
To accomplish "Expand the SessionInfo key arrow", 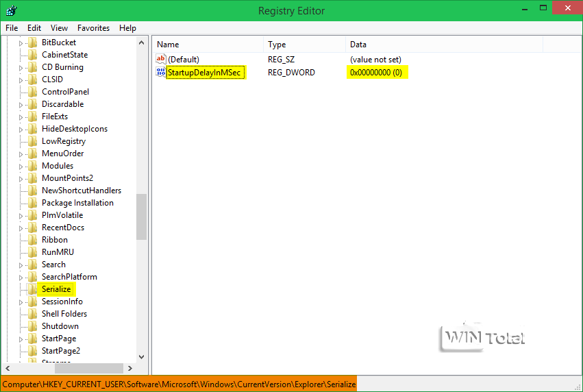I will point(21,302).
